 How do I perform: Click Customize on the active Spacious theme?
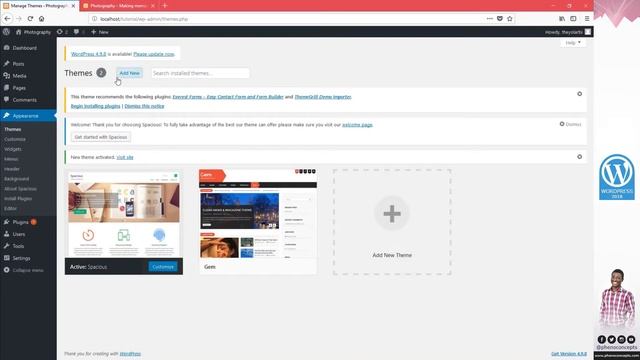click(163, 267)
